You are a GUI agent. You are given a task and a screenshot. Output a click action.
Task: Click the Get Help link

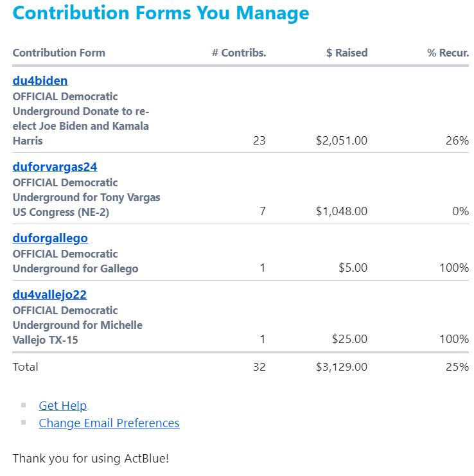(x=62, y=405)
